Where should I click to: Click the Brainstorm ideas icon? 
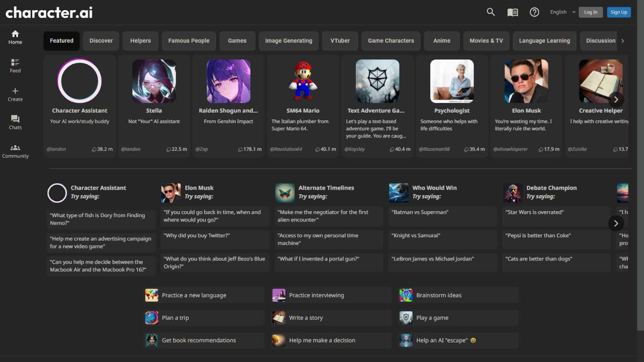[x=406, y=295]
